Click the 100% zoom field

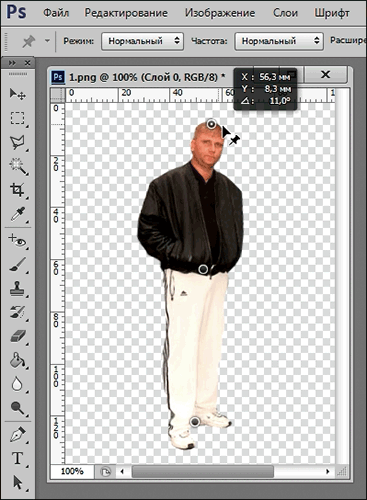click(x=72, y=471)
